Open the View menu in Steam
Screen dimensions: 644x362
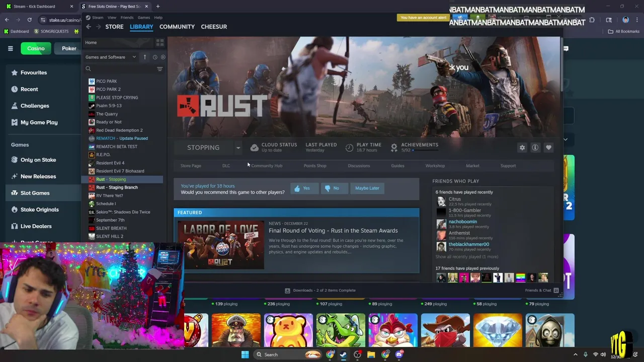[x=112, y=18]
